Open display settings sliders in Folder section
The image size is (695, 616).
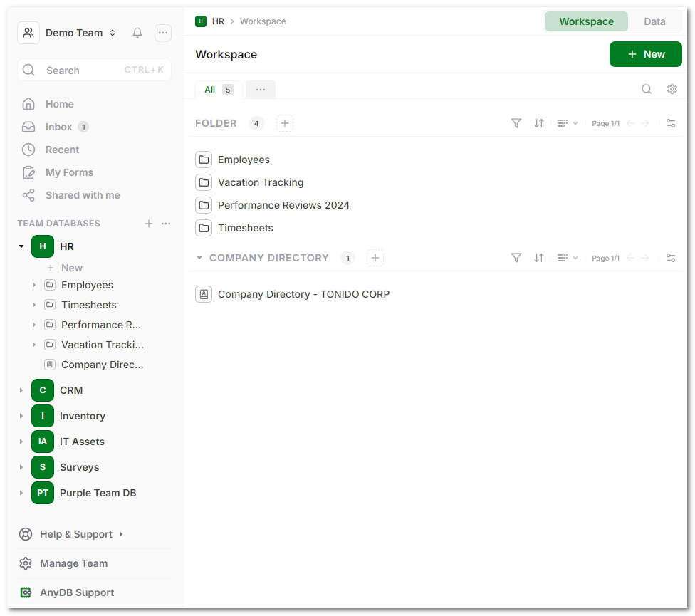point(671,123)
